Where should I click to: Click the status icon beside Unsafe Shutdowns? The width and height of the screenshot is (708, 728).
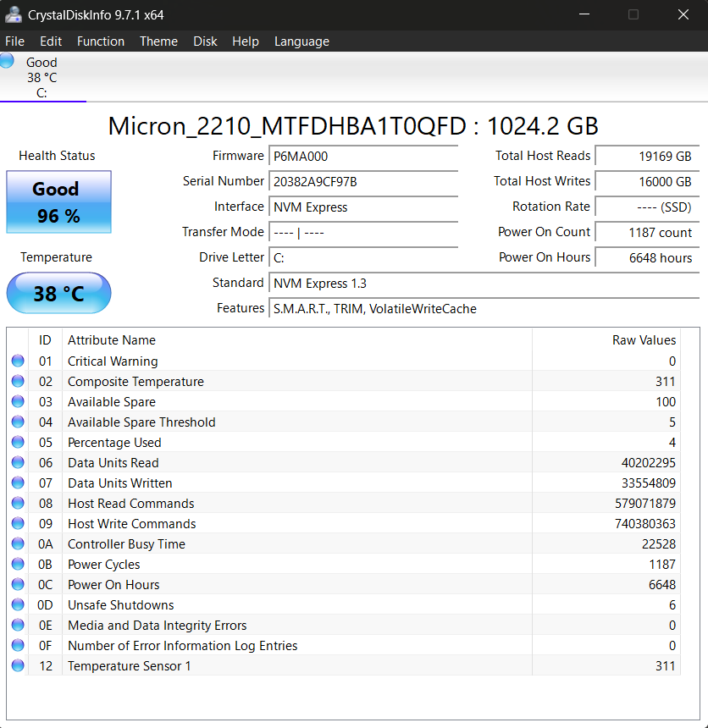18,604
